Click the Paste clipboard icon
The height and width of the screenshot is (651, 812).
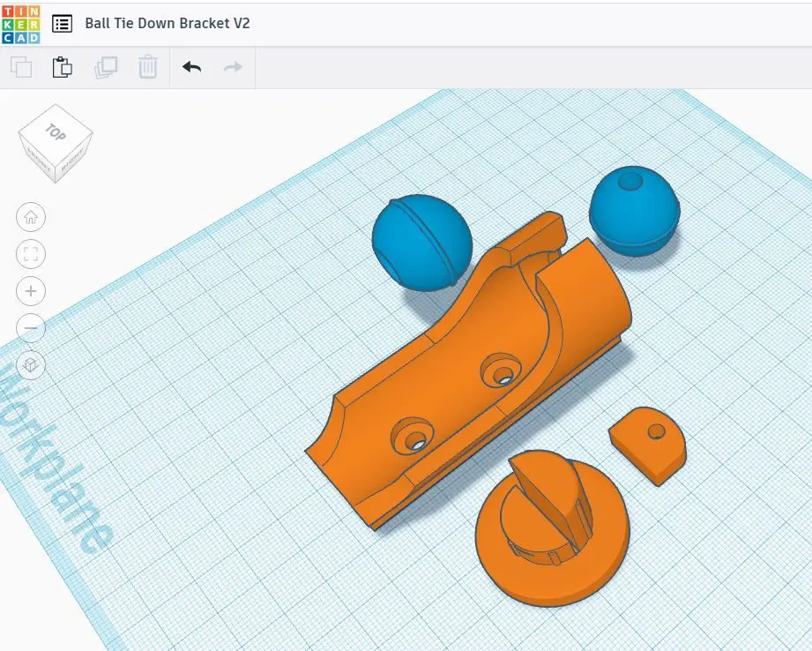63,67
